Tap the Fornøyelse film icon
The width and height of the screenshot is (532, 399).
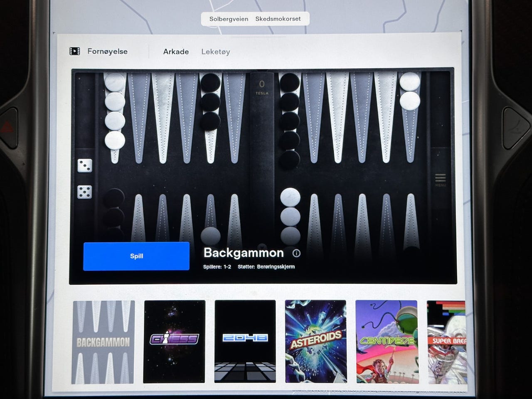(x=75, y=51)
